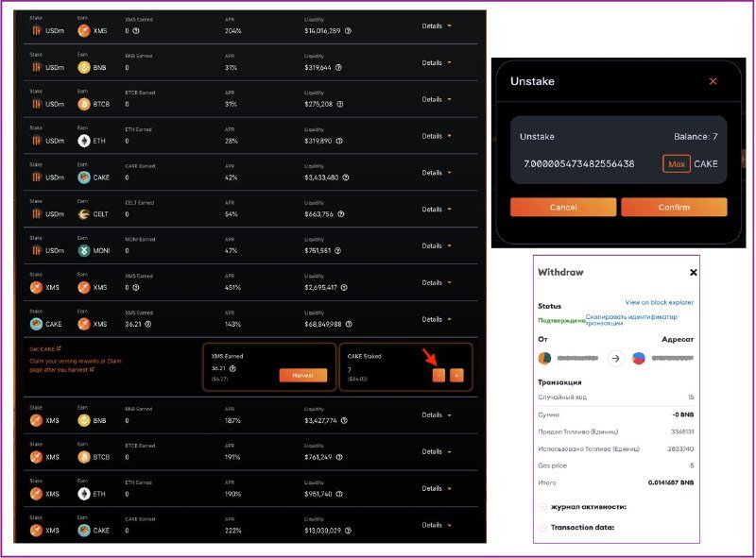Expand Details for the USDm–BNB pool

point(436,63)
